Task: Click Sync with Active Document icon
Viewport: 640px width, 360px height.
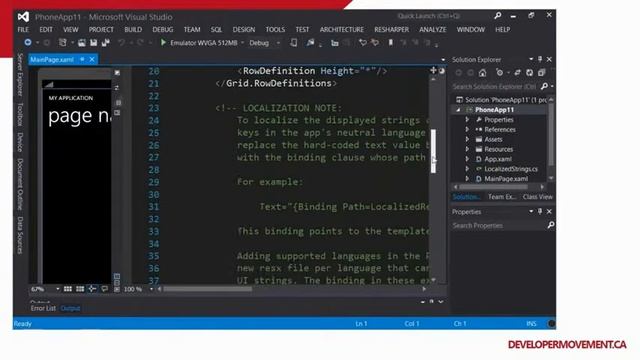Action: [517, 73]
